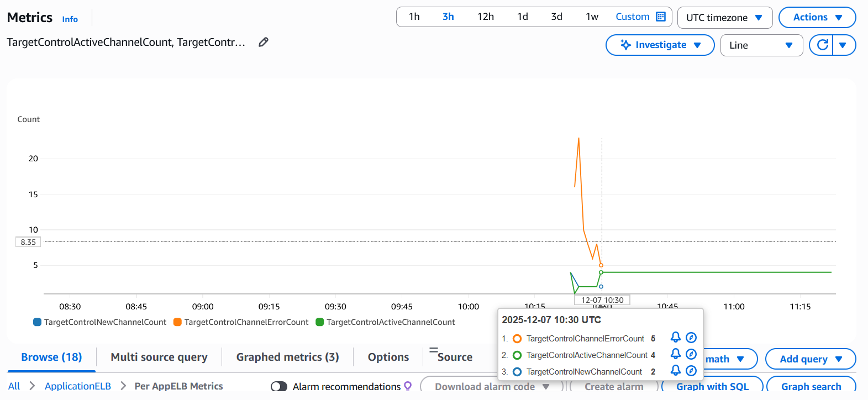Select the 1w time range
868x400 pixels.
[592, 17]
